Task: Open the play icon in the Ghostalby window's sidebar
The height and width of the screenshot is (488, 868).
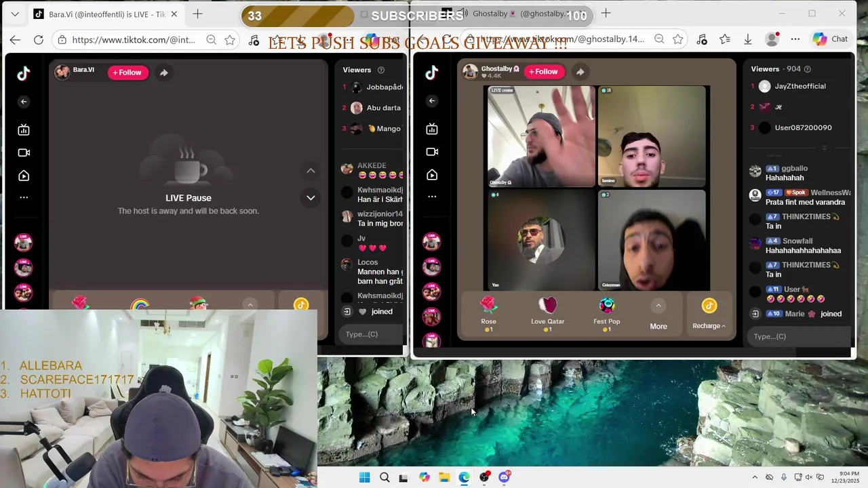Action: pos(432,175)
